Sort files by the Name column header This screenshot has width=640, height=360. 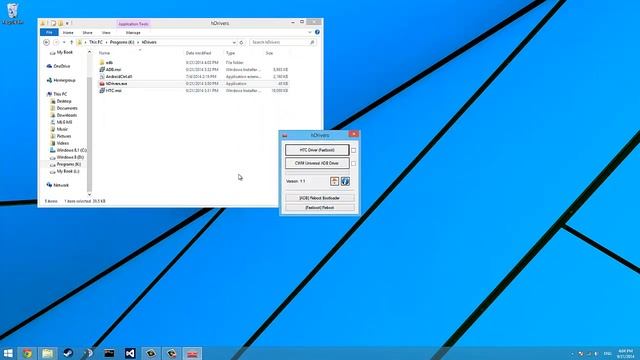[104, 53]
